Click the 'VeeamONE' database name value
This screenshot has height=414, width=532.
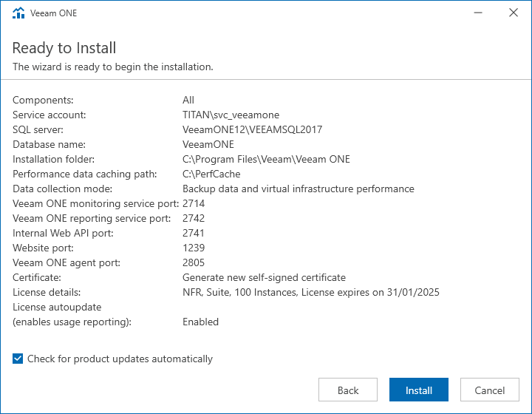[208, 144]
